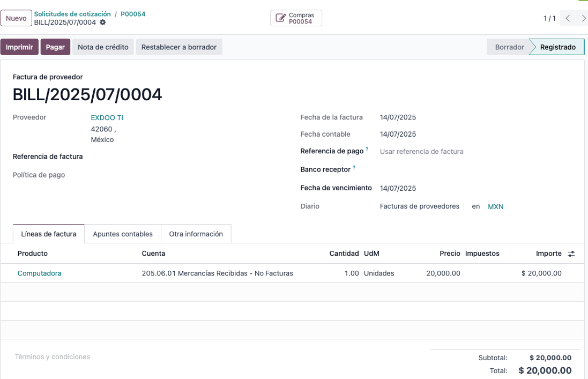Click the Cantidad column header
588x379 pixels.
click(344, 254)
